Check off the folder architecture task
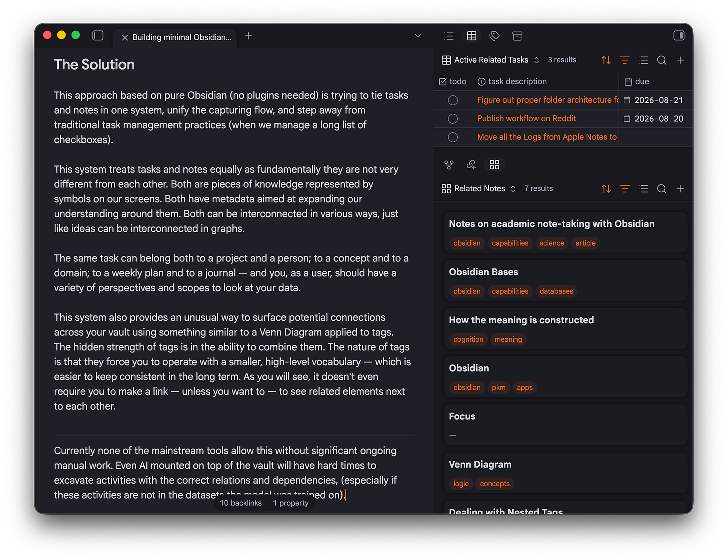This screenshot has width=728, height=560. coord(453,100)
